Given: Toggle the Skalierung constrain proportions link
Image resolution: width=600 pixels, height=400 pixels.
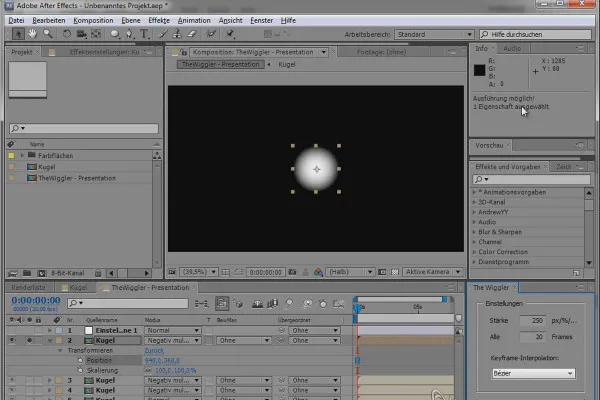Looking at the screenshot, I should [148, 370].
